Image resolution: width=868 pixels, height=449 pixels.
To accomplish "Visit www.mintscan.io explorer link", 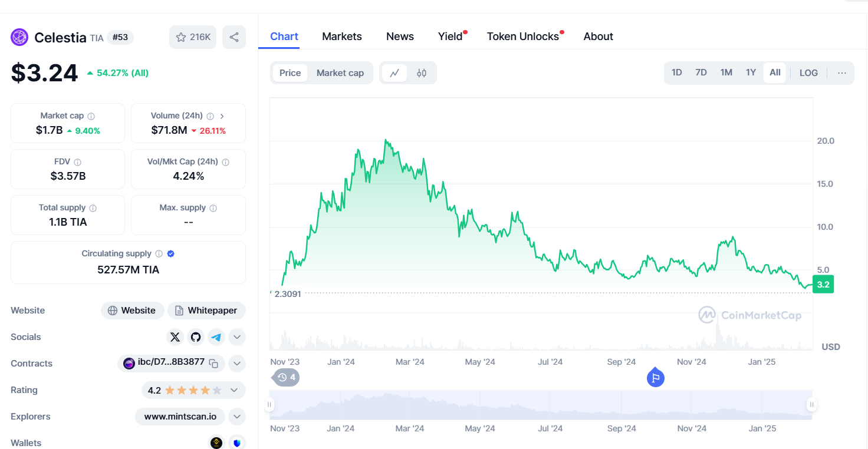I will pyautogui.click(x=180, y=417).
